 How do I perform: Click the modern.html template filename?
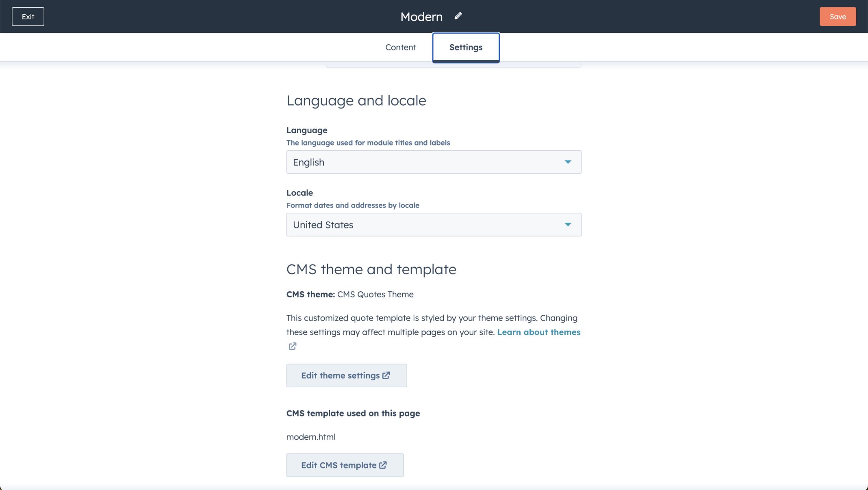point(311,437)
